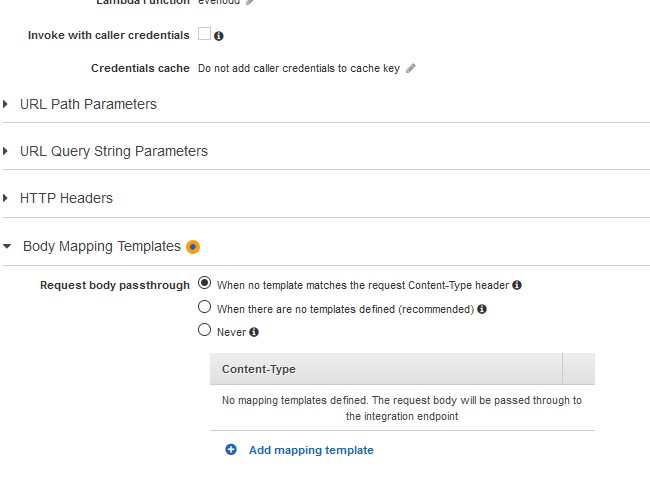Image resolution: width=650 pixels, height=482 pixels.
Task: Click the Body Mapping Templates heading text
Action: (x=102, y=246)
